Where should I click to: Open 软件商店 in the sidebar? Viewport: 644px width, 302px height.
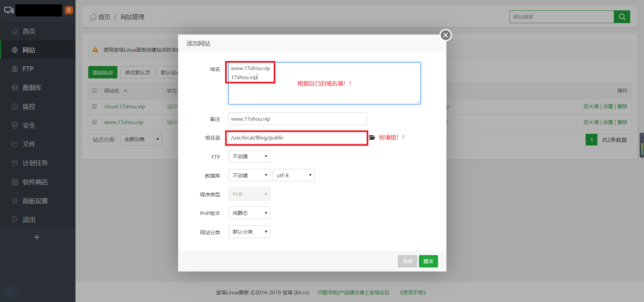(x=38, y=182)
